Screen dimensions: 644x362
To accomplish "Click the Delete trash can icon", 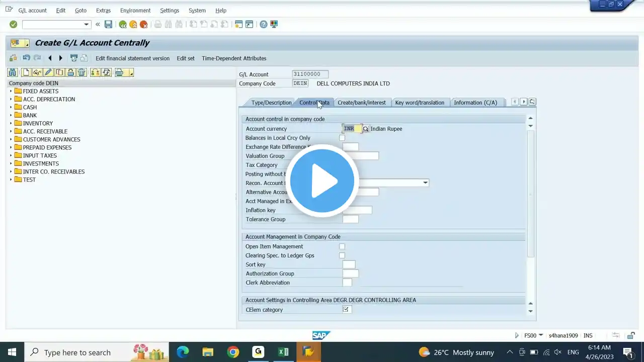I will pyautogui.click(x=82, y=72).
